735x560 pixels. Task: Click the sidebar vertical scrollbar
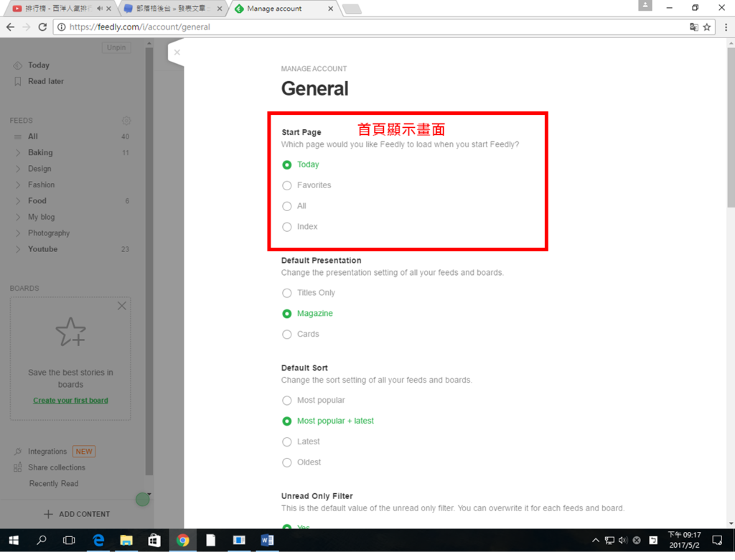[149, 261]
